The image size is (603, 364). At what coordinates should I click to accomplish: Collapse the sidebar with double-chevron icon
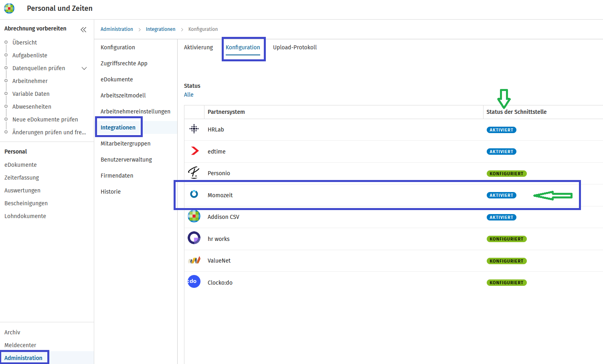[x=83, y=30]
